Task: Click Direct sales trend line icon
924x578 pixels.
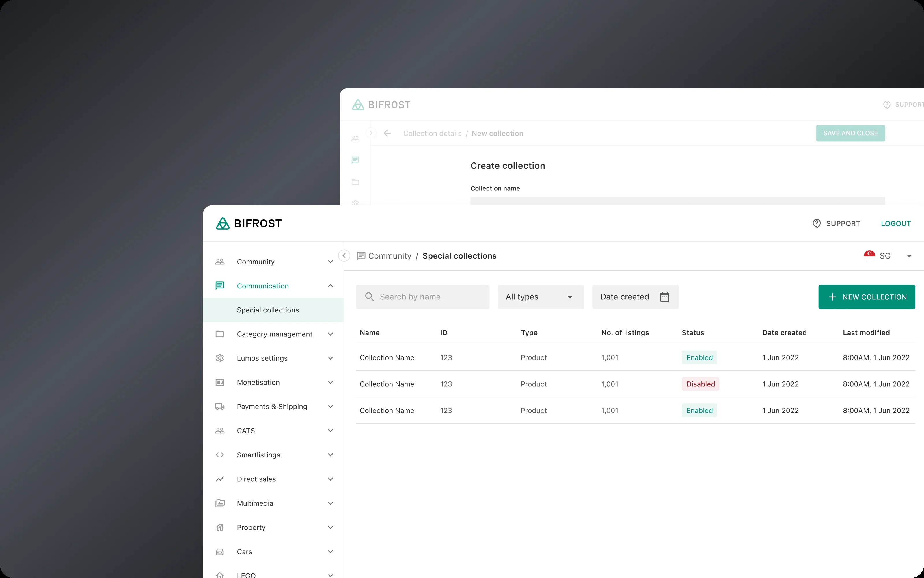Action: click(x=220, y=479)
